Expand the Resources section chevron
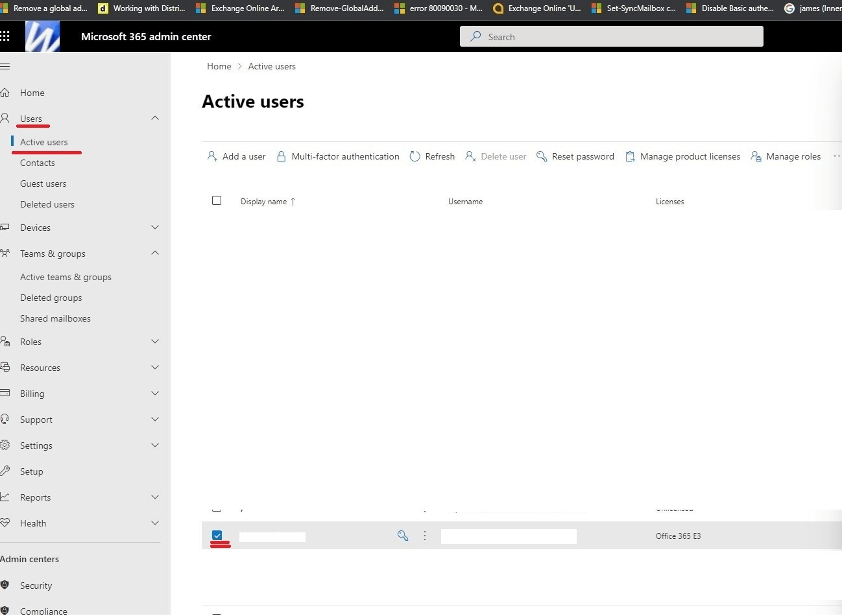 point(155,368)
